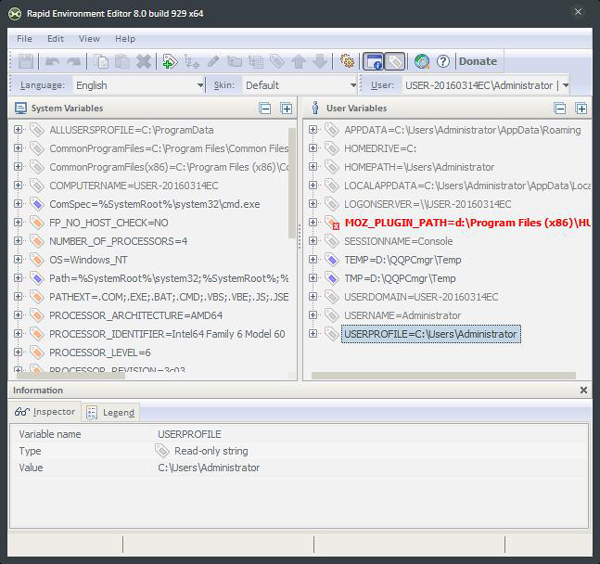Select PROCESSOR_LEVEL=6 row
600x564 pixels.
[x=100, y=352]
